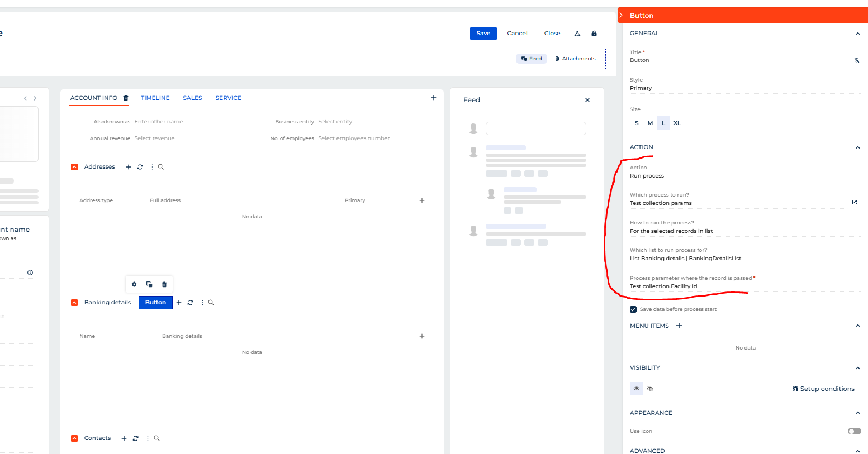Close the Feed panel with the X icon
The width and height of the screenshot is (868, 454).
click(587, 100)
